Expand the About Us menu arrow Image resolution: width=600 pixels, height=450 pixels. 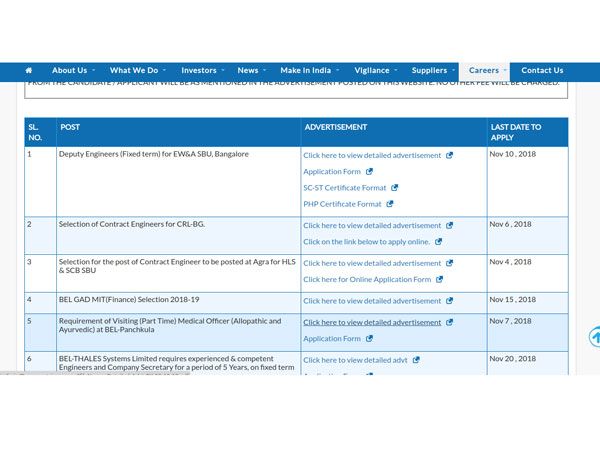tap(93, 70)
